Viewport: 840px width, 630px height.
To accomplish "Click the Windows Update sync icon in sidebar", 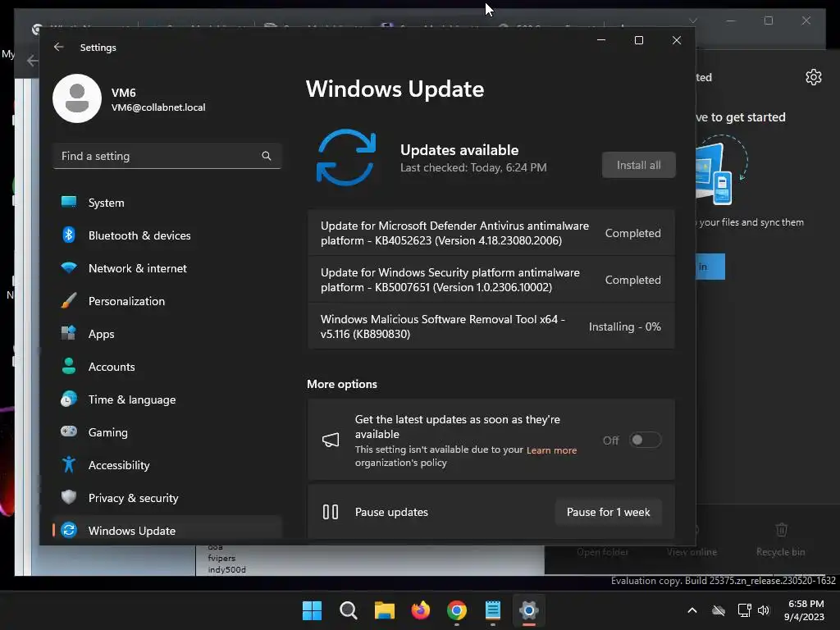I will click(x=69, y=531).
